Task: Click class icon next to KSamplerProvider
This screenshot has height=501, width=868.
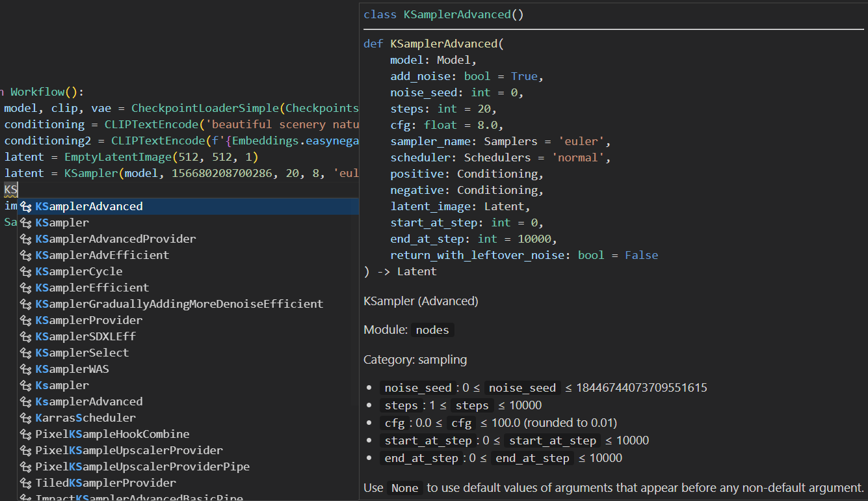Action: pyautogui.click(x=26, y=321)
